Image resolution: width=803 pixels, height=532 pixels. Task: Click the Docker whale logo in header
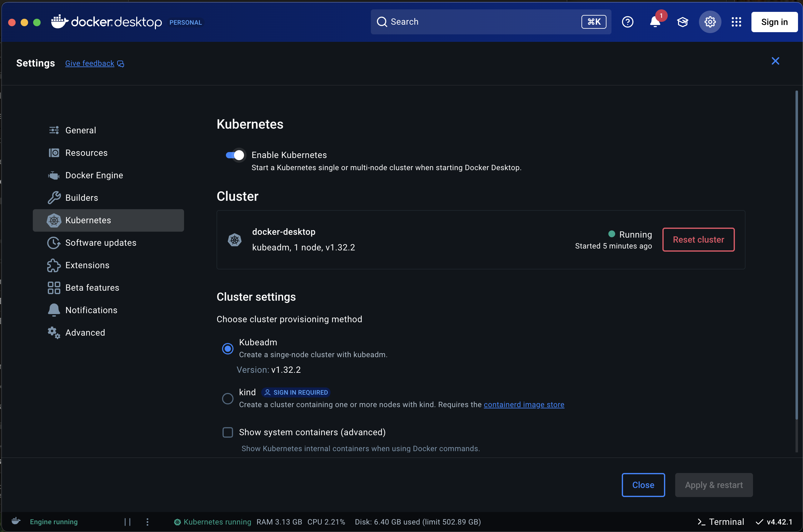60,22
